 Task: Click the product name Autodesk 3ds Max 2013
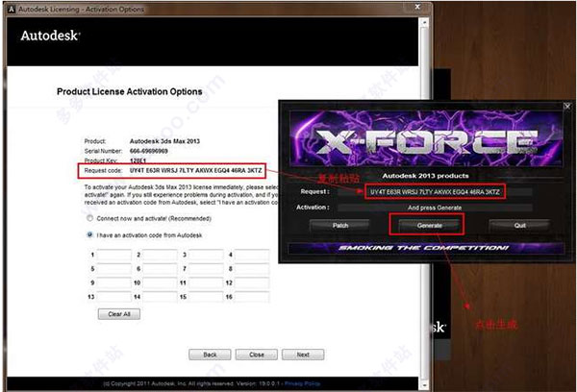[164, 141]
